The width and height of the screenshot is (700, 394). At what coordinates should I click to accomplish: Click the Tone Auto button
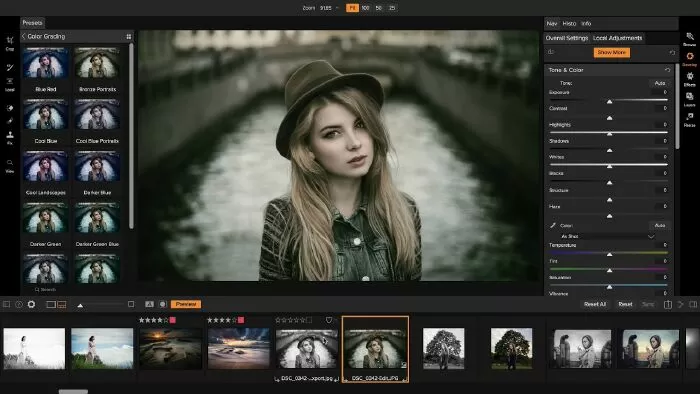pos(659,83)
